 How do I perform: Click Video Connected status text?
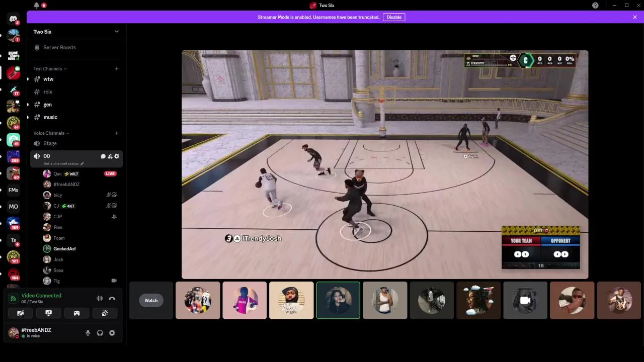[x=41, y=296]
